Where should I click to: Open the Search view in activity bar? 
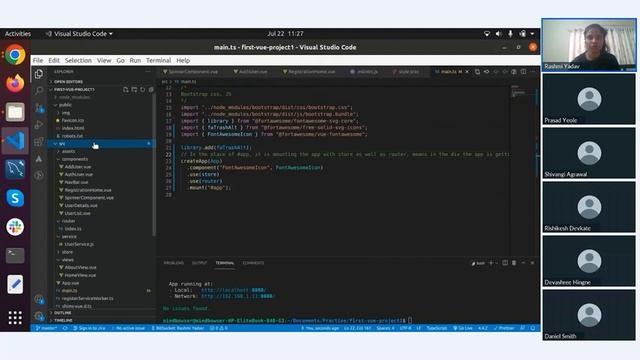[39, 91]
